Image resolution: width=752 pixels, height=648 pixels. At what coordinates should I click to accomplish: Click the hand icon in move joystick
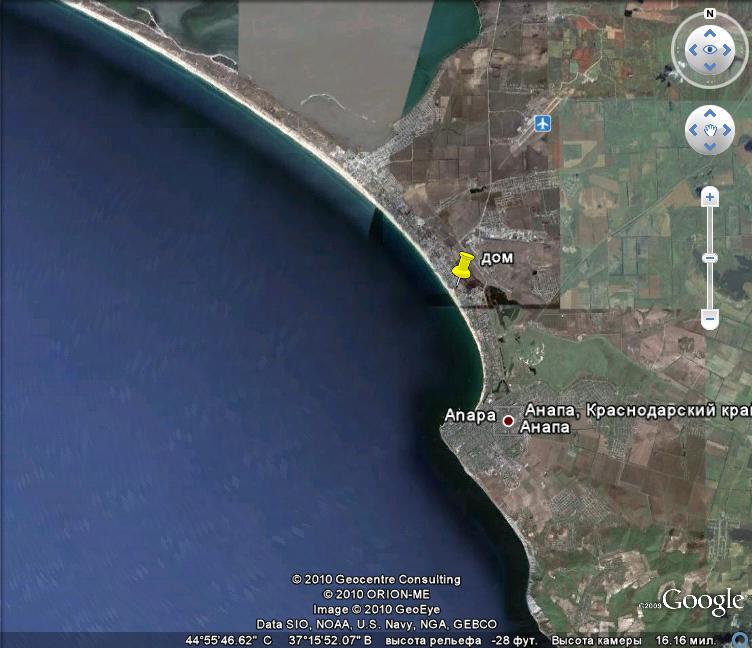point(710,130)
